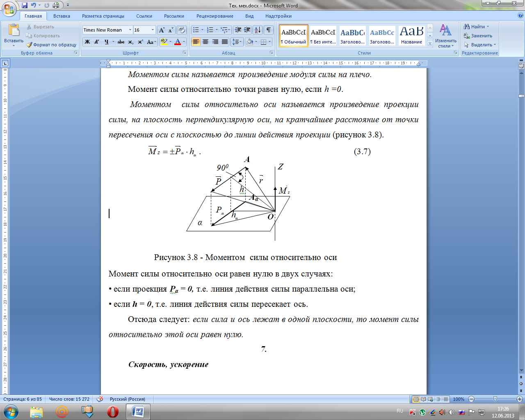Screen dimensions: 525x420
Task: Expand the styles gallery More arrow
Action: point(430,44)
